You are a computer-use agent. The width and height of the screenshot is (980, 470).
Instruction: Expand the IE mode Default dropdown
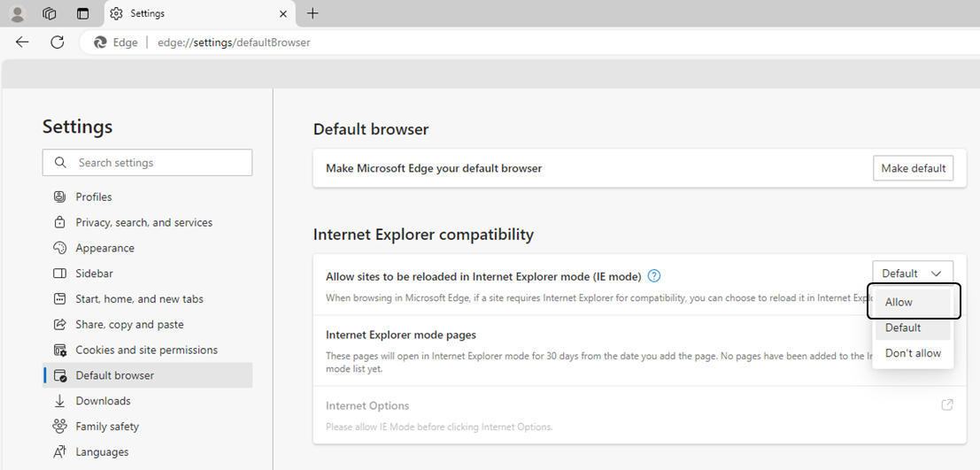pos(912,274)
